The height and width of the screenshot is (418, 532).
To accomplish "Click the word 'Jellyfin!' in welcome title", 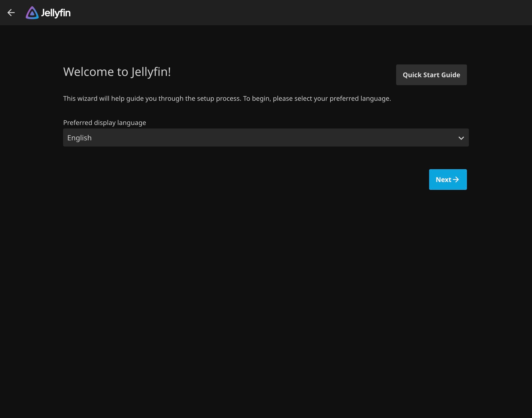I will 151,72.
